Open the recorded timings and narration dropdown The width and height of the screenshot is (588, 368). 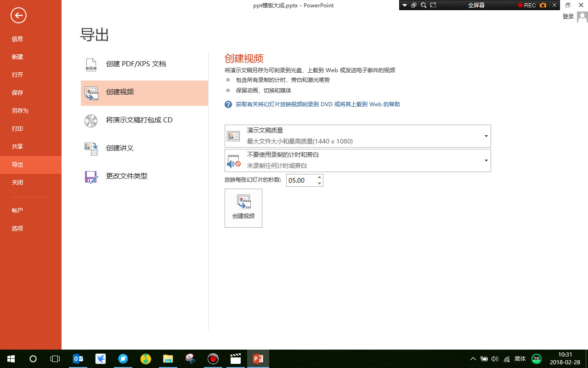(486, 161)
